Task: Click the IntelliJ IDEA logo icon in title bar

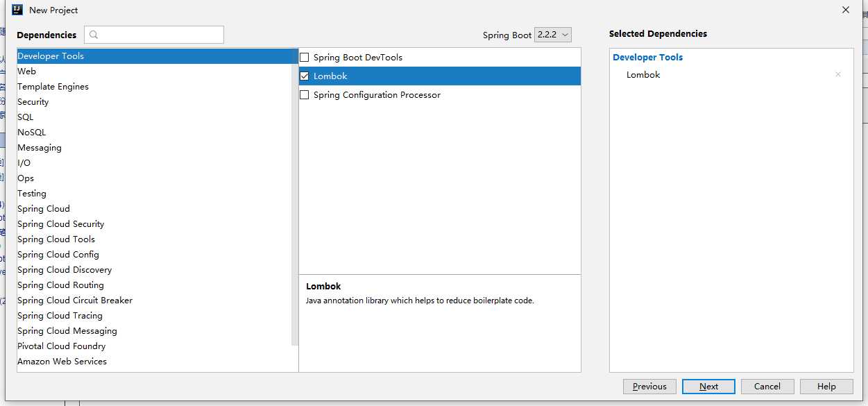Action: click(x=17, y=10)
